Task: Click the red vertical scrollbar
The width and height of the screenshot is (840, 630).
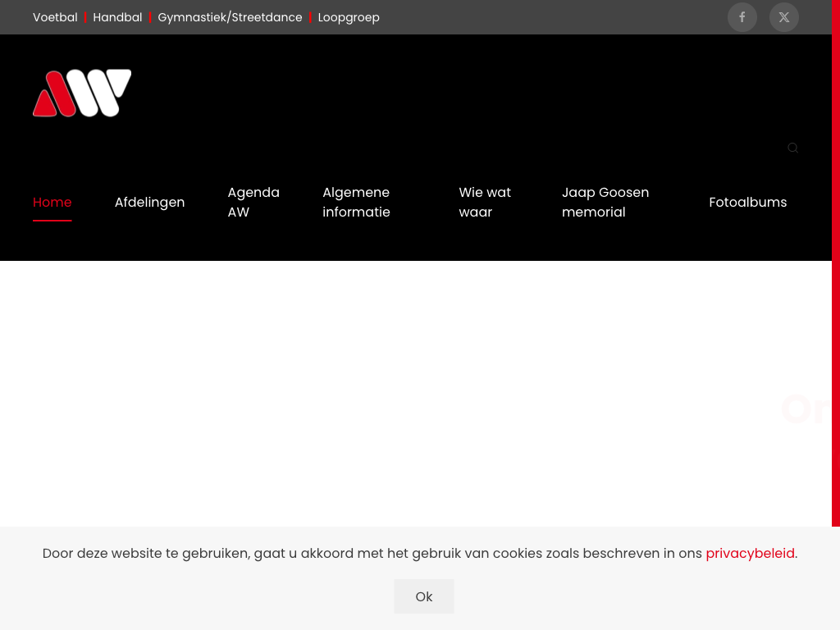Action: click(835, 262)
